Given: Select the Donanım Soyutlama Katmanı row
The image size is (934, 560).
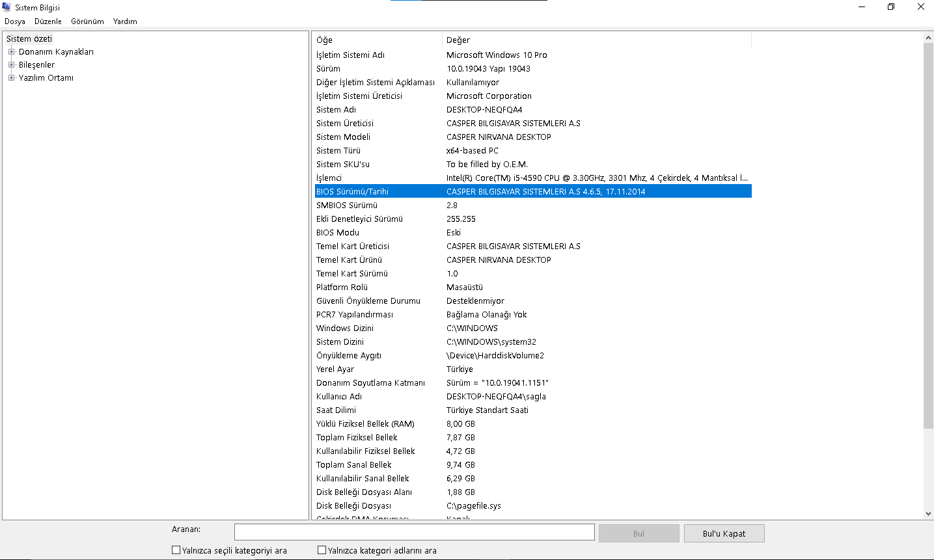Looking at the screenshot, I should click(533, 383).
